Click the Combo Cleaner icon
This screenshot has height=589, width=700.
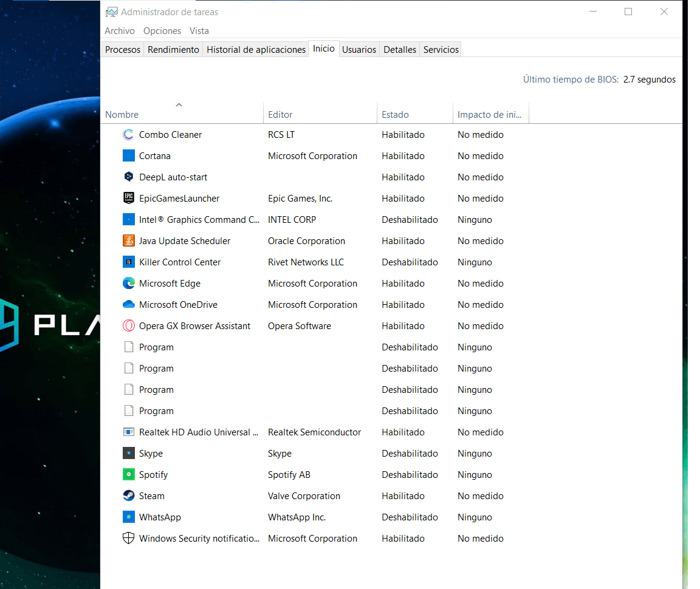(x=129, y=135)
